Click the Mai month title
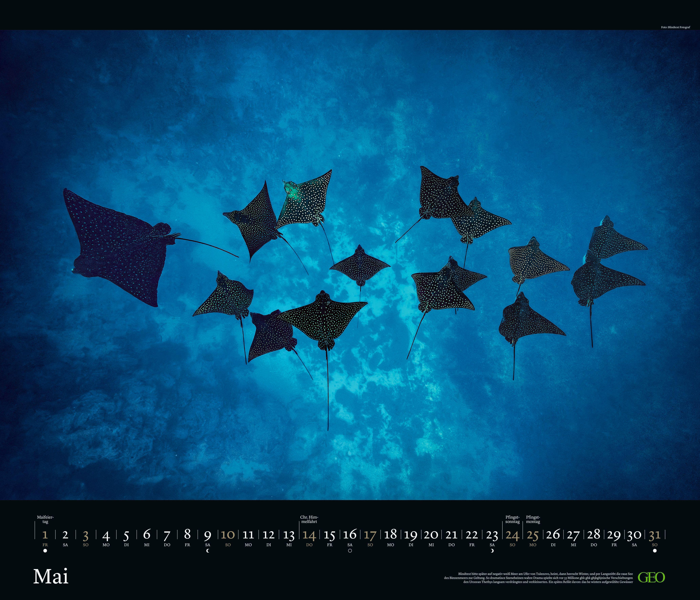This screenshot has height=600, width=700. [51, 576]
